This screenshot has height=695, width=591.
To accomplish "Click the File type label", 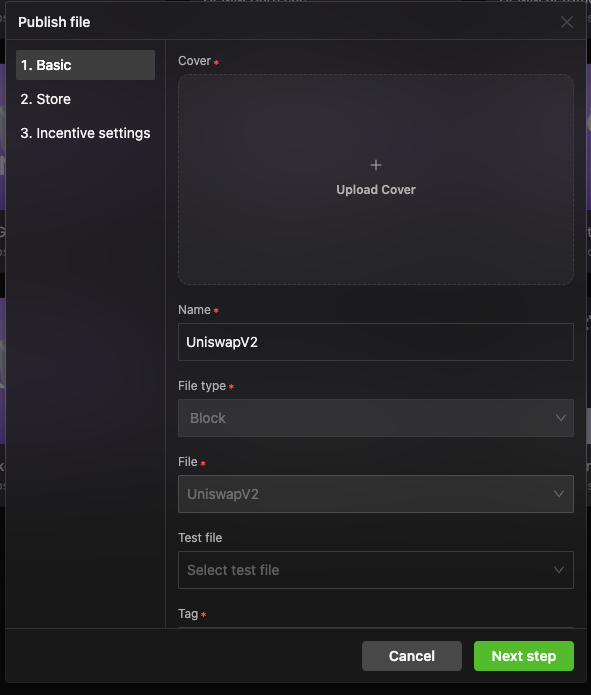I will 202,386.
